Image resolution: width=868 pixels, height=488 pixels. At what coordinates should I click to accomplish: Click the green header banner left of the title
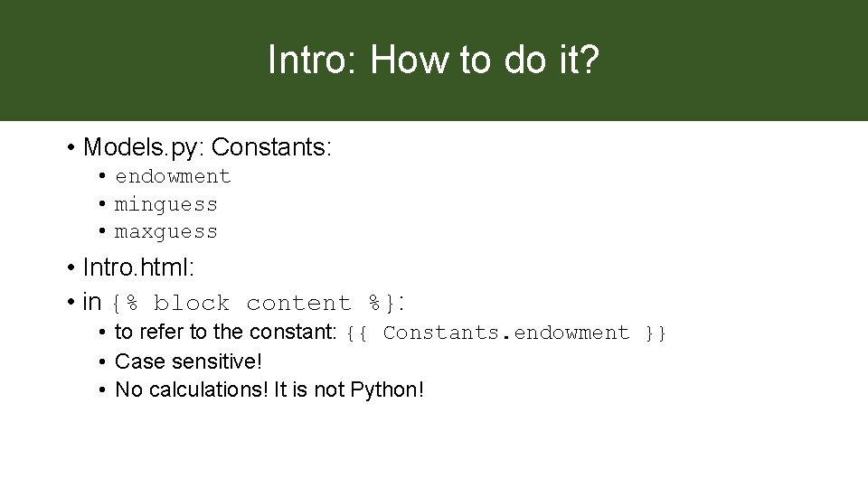(127, 61)
